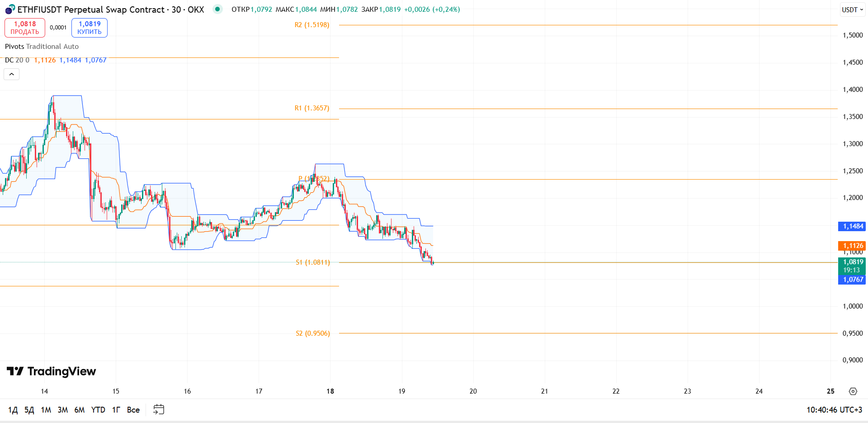Open the USDT currency dropdown

pyautogui.click(x=853, y=10)
